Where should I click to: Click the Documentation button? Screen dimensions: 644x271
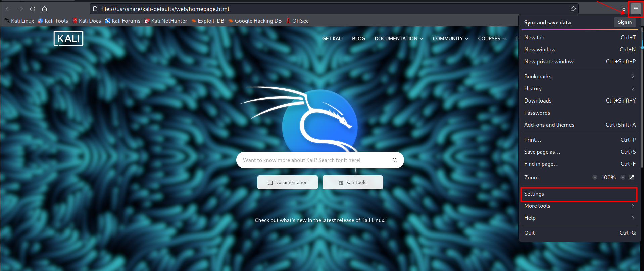(x=288, y=182)
